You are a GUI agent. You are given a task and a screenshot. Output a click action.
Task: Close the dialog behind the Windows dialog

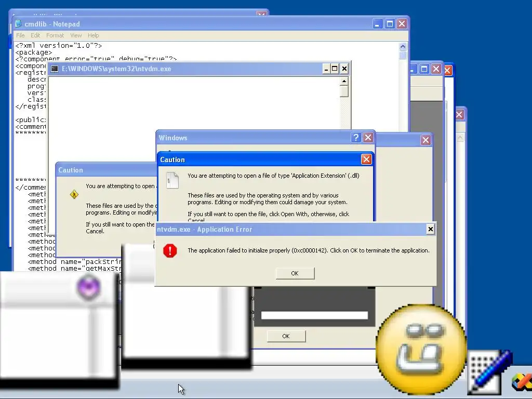[x=425, y=140]
